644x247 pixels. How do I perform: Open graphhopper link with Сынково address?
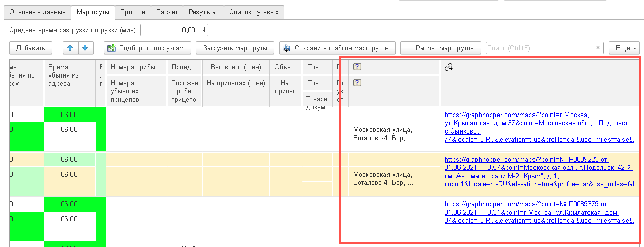pyautogui.click(x=539, y=127)
